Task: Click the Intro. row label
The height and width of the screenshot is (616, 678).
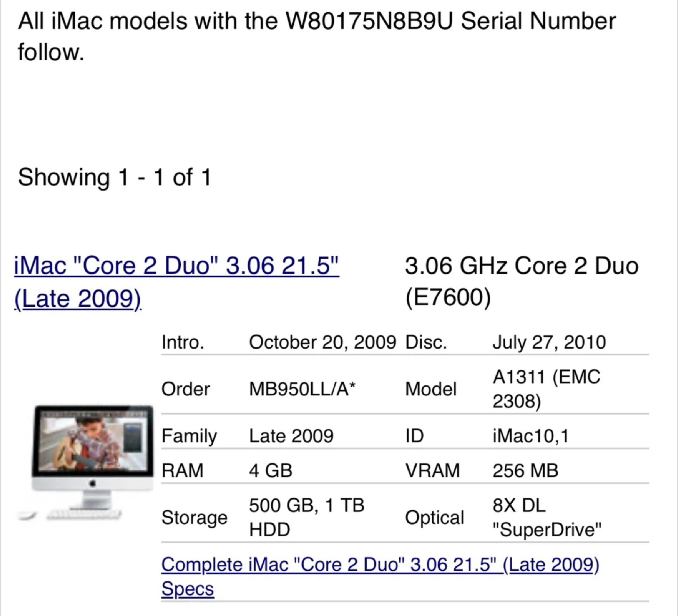Action: [x=183, y=343]
